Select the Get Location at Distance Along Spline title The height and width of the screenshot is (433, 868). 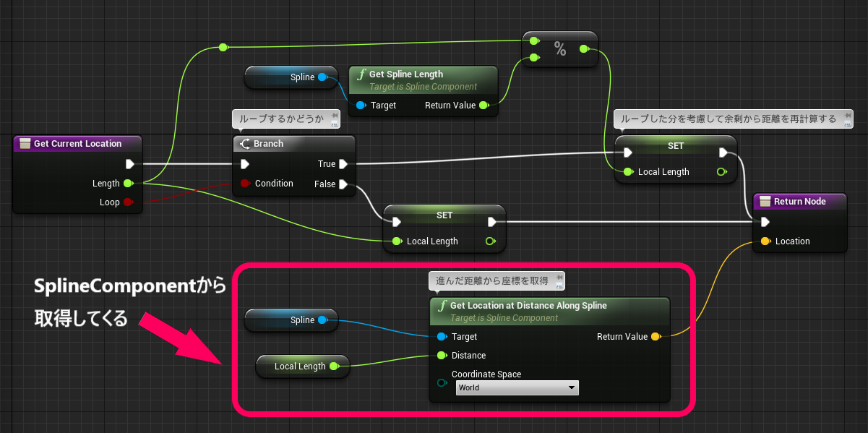click(528, 306)
